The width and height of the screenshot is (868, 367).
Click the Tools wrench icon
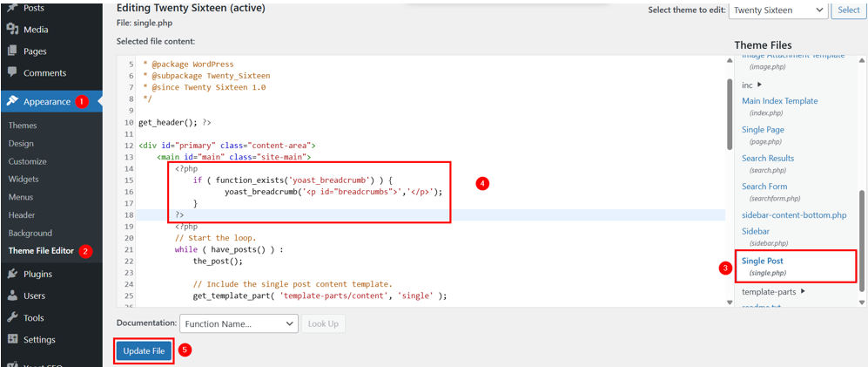pyautogui.click(x=12, y=317)
